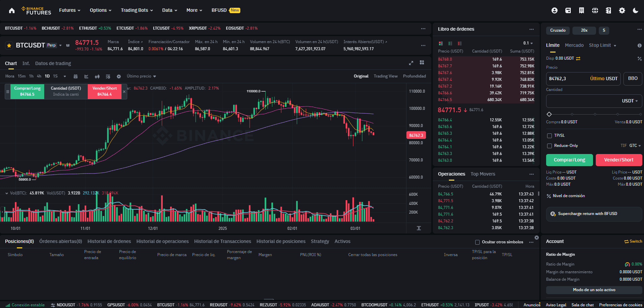644x308 pixels.
Task: Open Órdenes abiertas(0) tab
Action: [61, 241]
